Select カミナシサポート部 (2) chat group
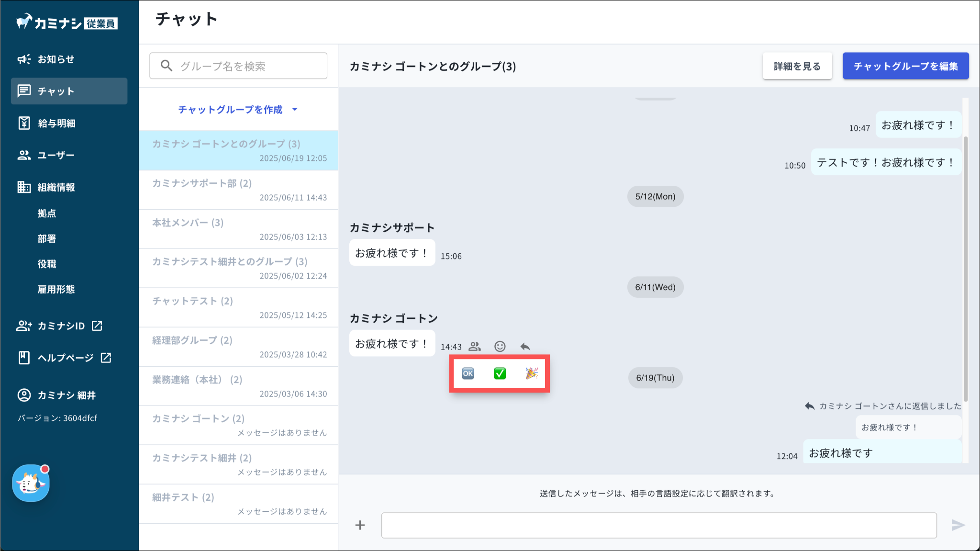This screenshot has width=980, height=551. 238,190
